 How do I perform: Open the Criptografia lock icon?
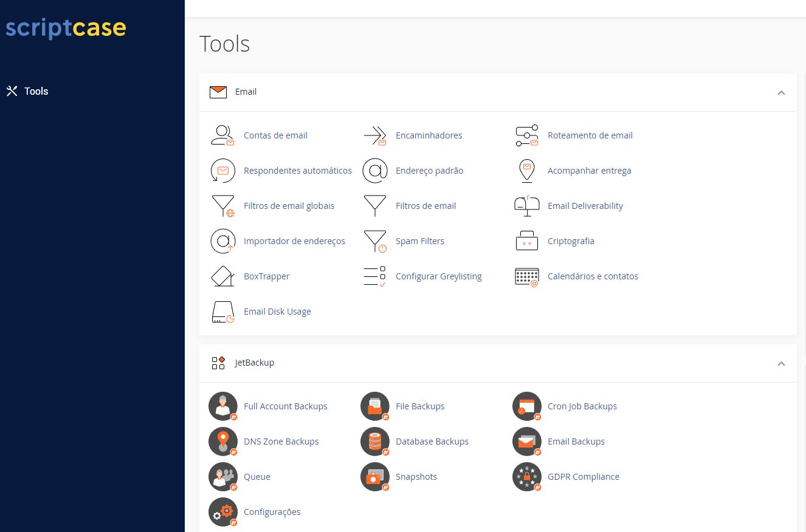click(526, 241)
